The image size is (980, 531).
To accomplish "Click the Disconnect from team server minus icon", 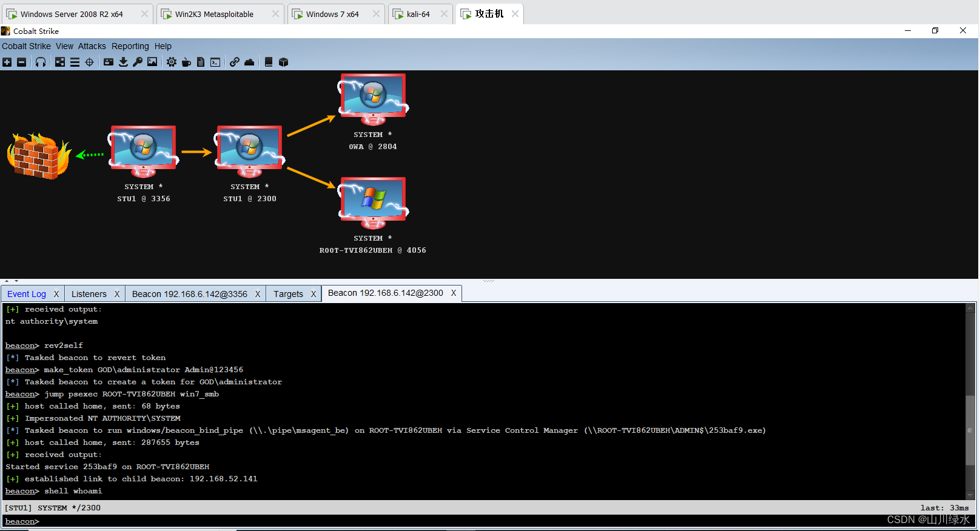I will click(21, 62).
